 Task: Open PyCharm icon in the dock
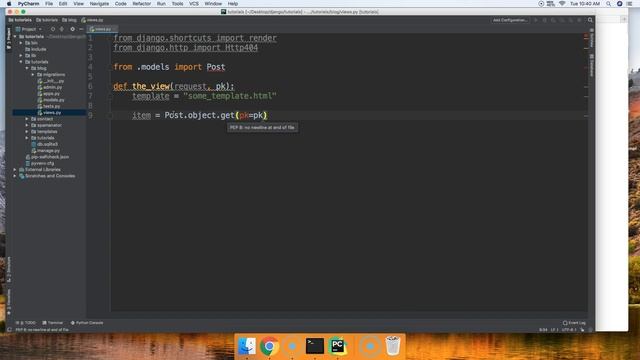tap(338, 346)
